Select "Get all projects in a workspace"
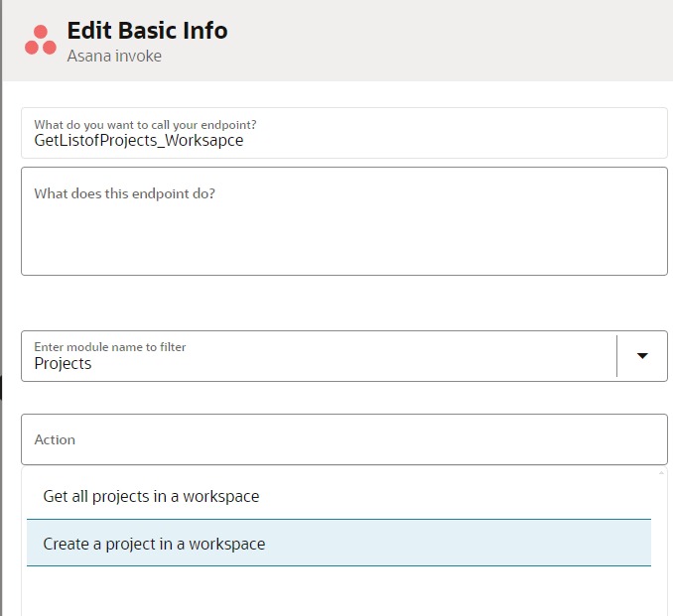Screen dimensions: 673x616 click(151, 496)
